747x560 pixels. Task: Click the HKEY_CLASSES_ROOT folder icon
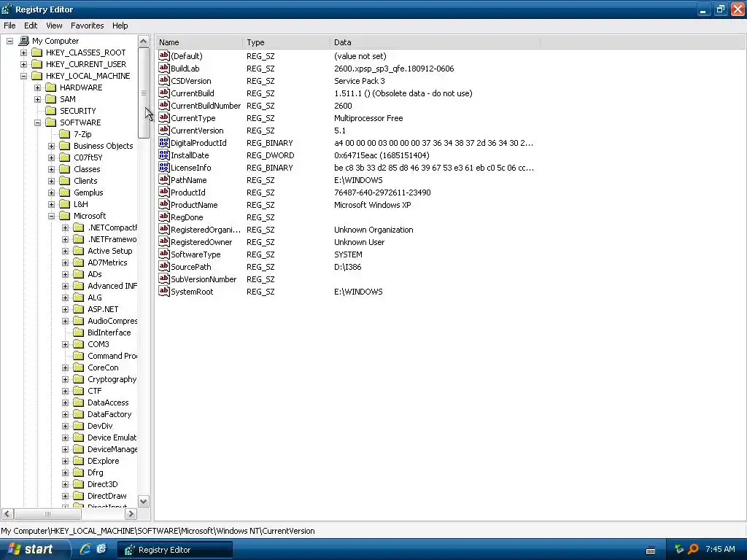(x=36, y=52)
